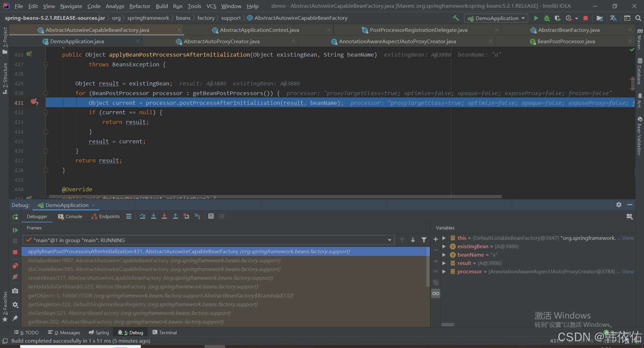The width and height of the screenshot is (644, 348).
Task: Click Drop Frame icon
Action: click(x=186, y=216)
